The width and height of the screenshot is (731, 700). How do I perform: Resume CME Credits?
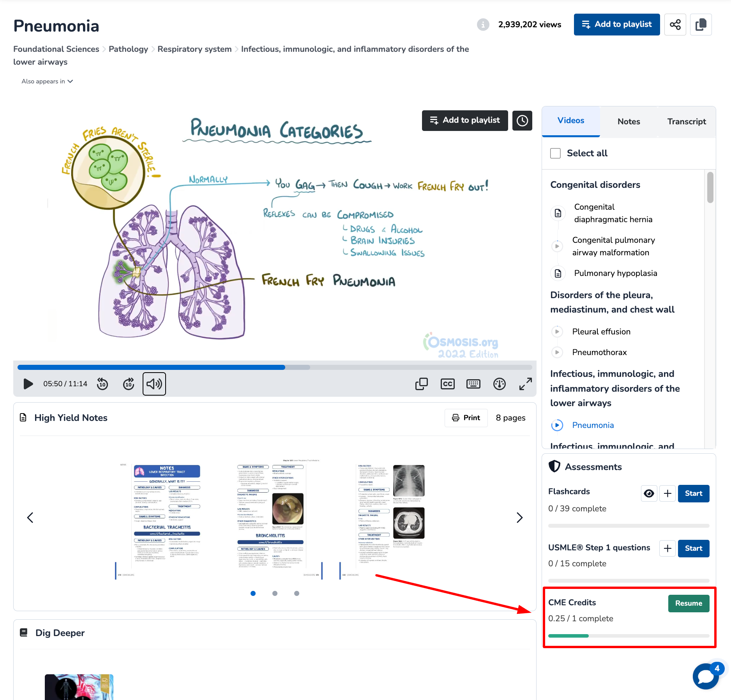[688, 603]
